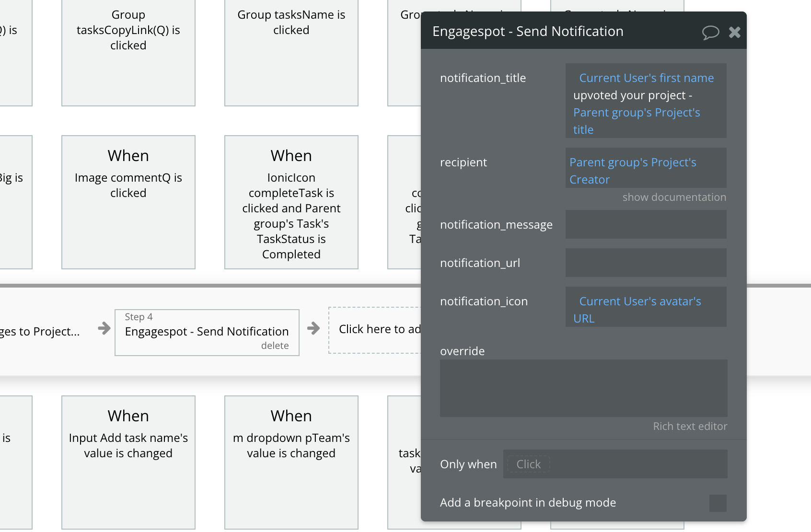Open the 'Group tasksName is clicked' event
The height and width of the screenshot is (532, 811).
coord(291,53)
